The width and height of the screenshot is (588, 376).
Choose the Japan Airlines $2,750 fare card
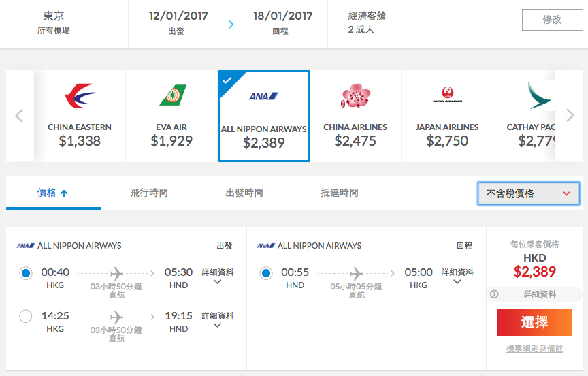(447, 116)
